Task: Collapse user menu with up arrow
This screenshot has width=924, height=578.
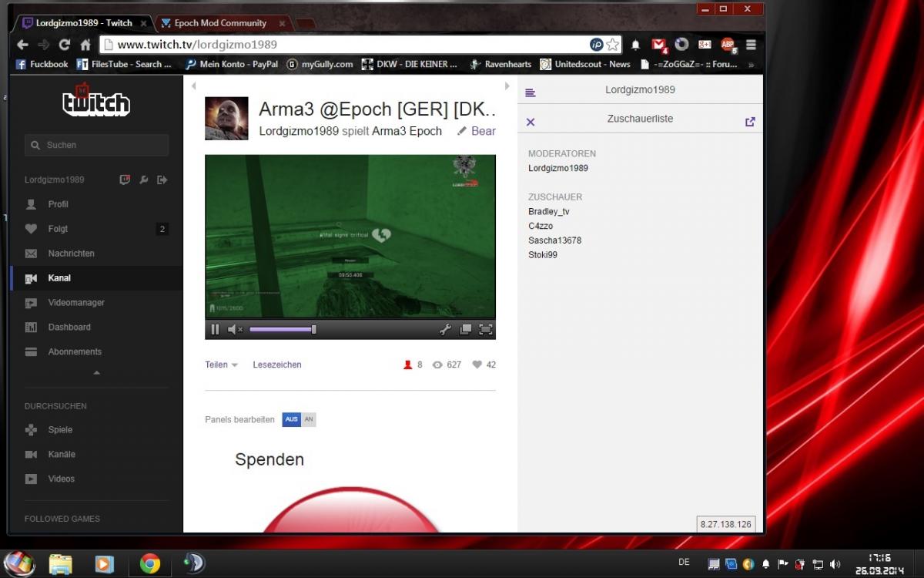Action: (96, 373)
